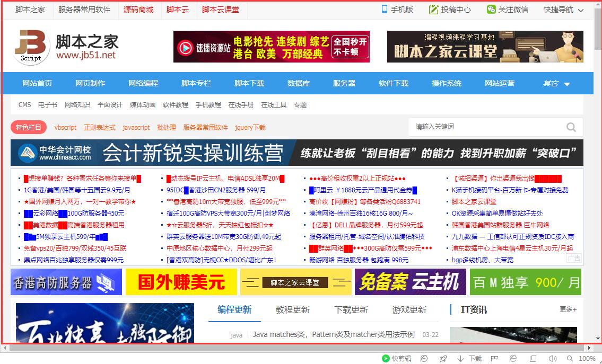Click the 免备案 云主机 ad tile
This screenshot has width=602, height=364.
coord(411,282)
